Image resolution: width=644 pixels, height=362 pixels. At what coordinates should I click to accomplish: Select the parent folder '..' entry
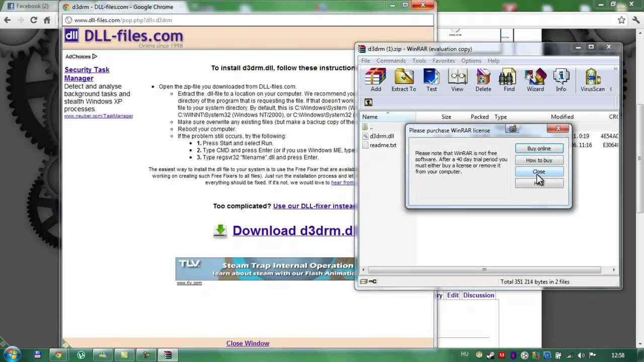tap(368, 127)
